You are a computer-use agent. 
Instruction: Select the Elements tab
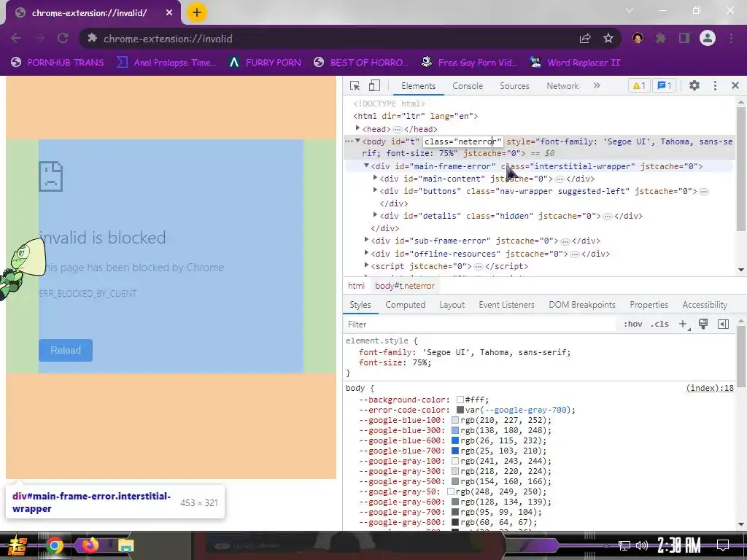418,86
